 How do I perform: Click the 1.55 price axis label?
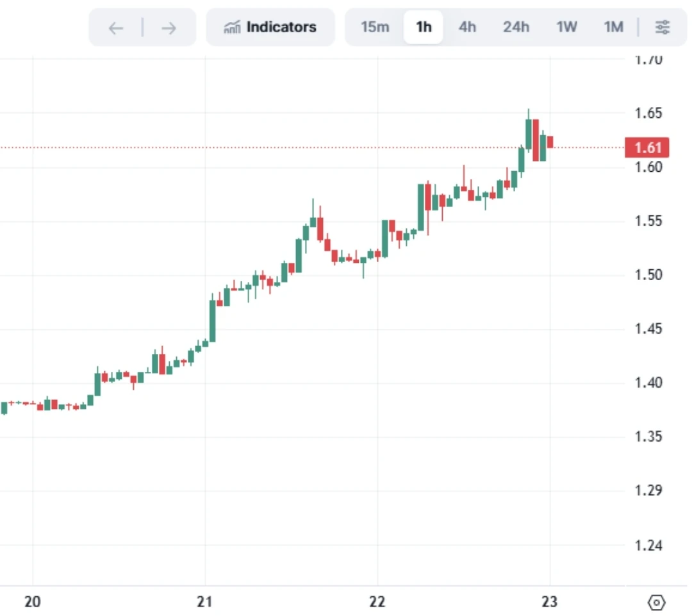point(648,221)
